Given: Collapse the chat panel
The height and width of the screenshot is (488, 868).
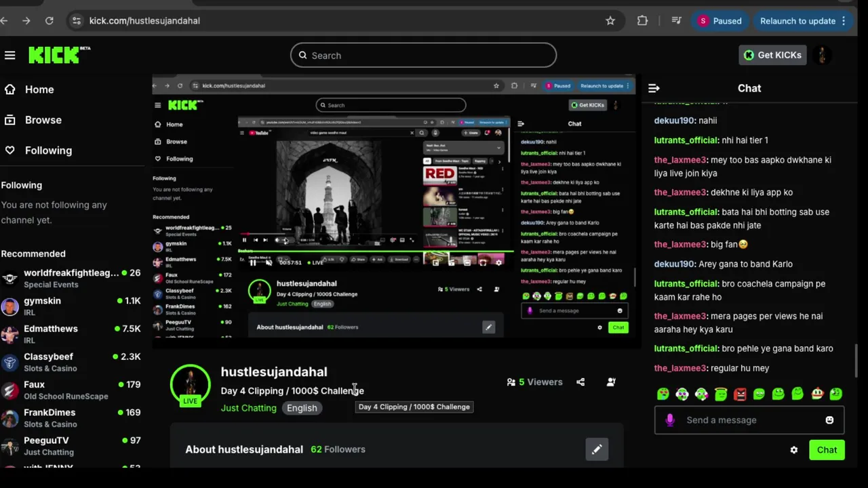Looking at the screenshot, I should [x=654, y=88].
